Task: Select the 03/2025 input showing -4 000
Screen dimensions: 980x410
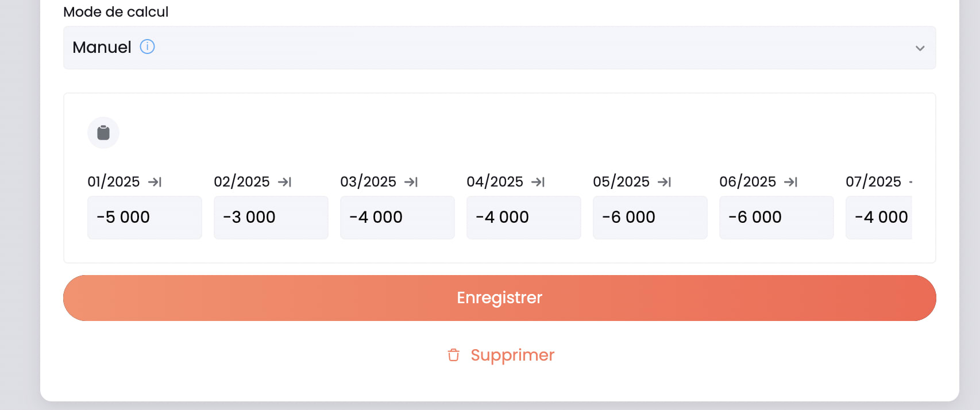Action: (398, 218)
